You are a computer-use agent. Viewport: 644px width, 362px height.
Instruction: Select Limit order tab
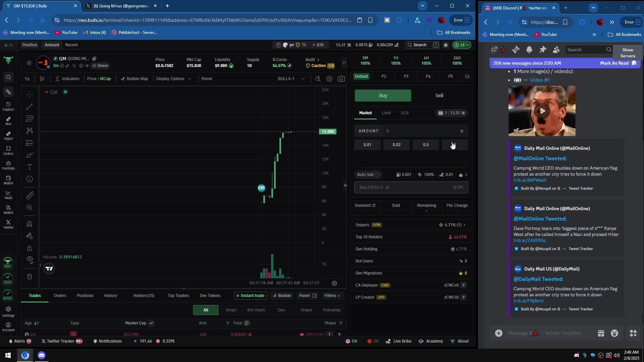[386, 113]
